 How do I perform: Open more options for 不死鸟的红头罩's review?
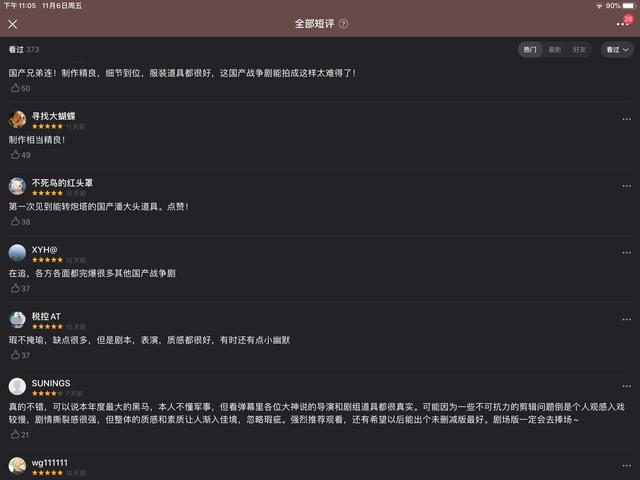coord(627,186)
